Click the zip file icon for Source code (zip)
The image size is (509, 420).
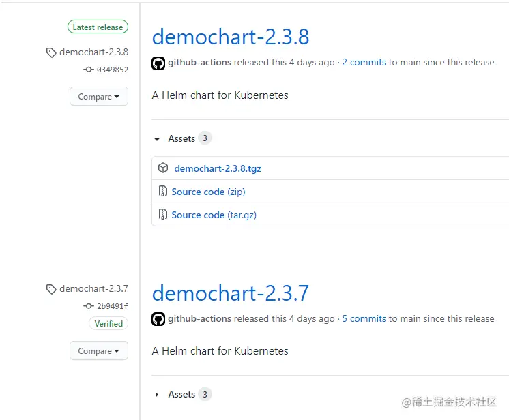click(162, 191)
